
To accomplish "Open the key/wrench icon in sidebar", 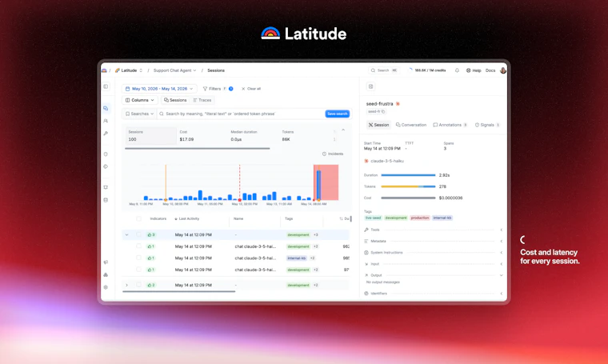I will click(106, 134).
